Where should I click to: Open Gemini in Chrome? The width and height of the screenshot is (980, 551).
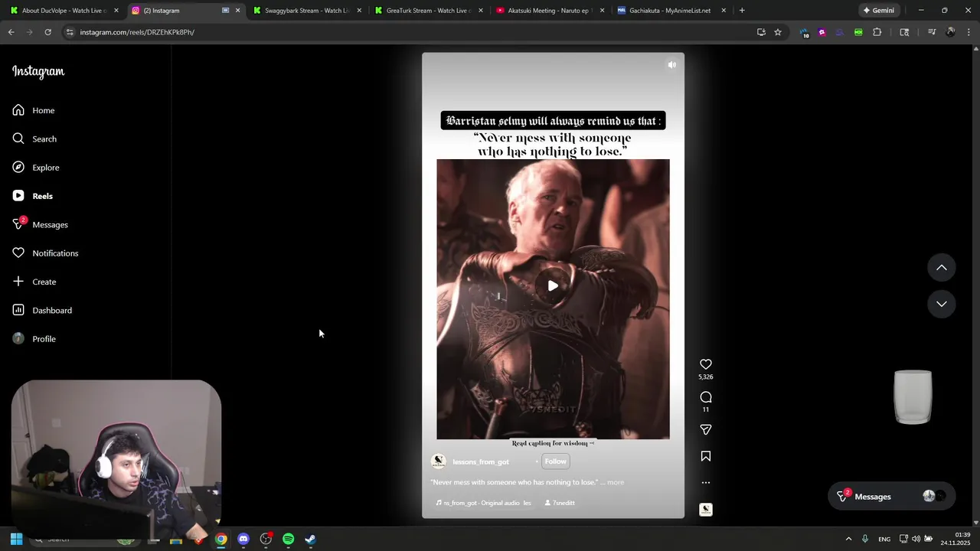click(879, 11)
